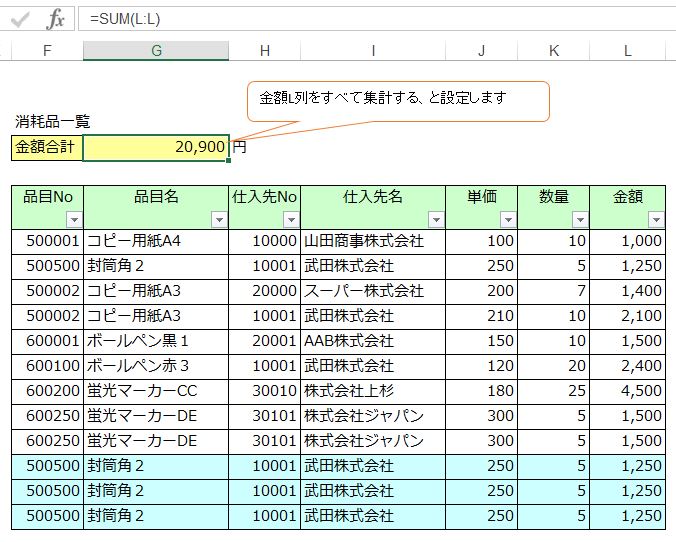Click the 金額合計 label cell
The image size is (676, 542).
click(47, 147)
